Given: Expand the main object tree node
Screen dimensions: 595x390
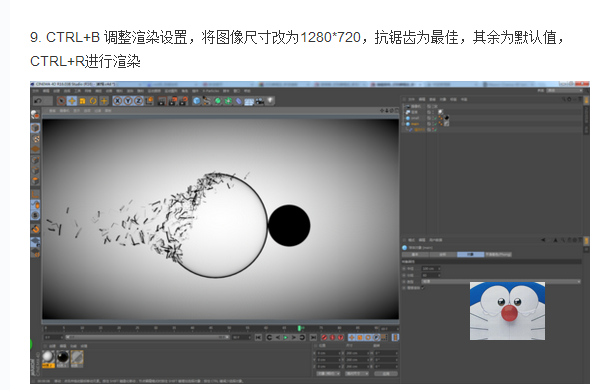Looking at the screenshot, I should [403, 124].
